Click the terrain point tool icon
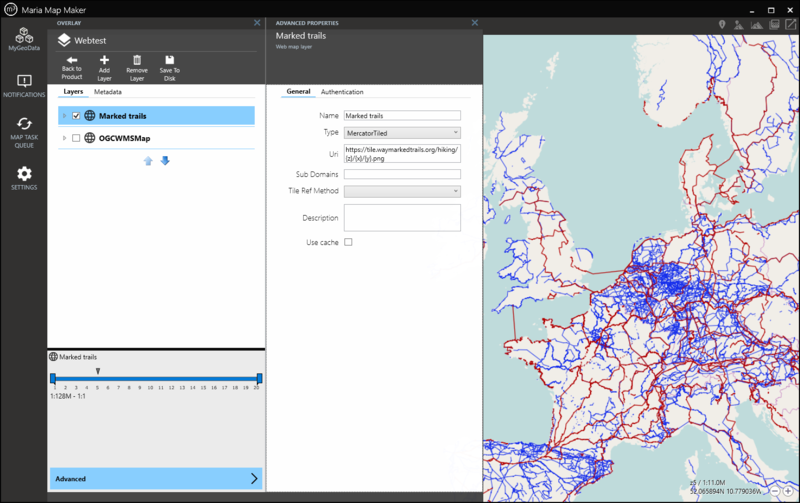Screen dimensions: 800x503 pos(738,24)
